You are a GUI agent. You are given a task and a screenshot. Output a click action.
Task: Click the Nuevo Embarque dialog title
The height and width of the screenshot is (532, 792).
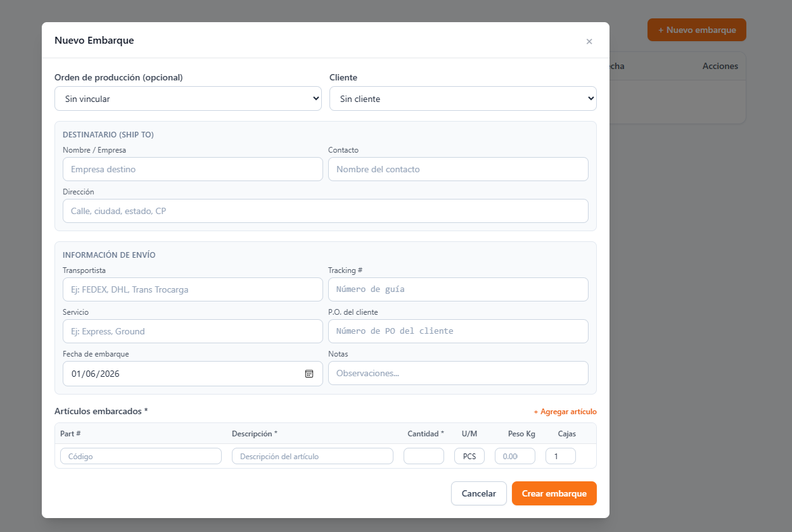pos(94,41)
